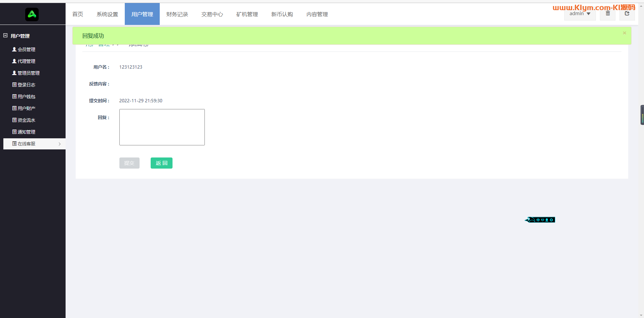Click inside the 回复 reply text area
Viewport: 644px width, 318px height.
[x=162, y=127]
